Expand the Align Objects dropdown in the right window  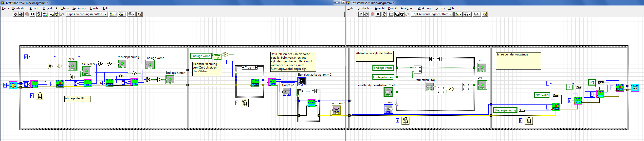click(x=458, y=14)
